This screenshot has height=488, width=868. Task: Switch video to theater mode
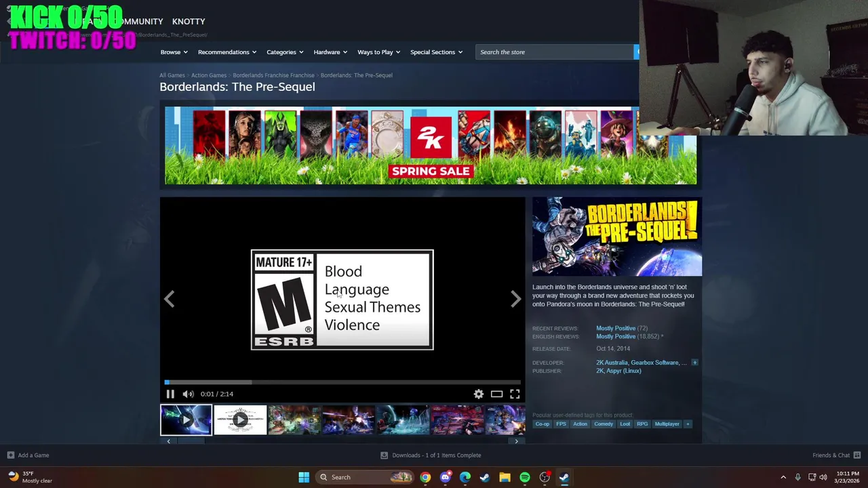[497, 394]
